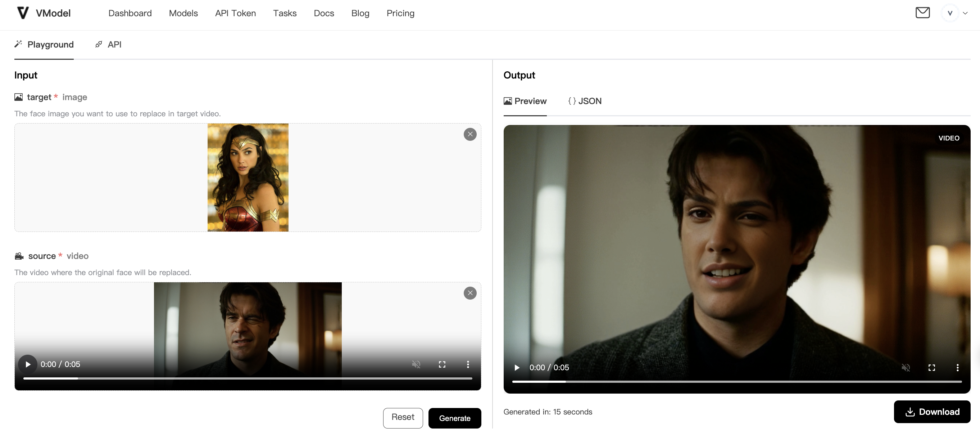980x435 pixels.
Task: Click the VModel logo icon
Action: tap(23, 13)
